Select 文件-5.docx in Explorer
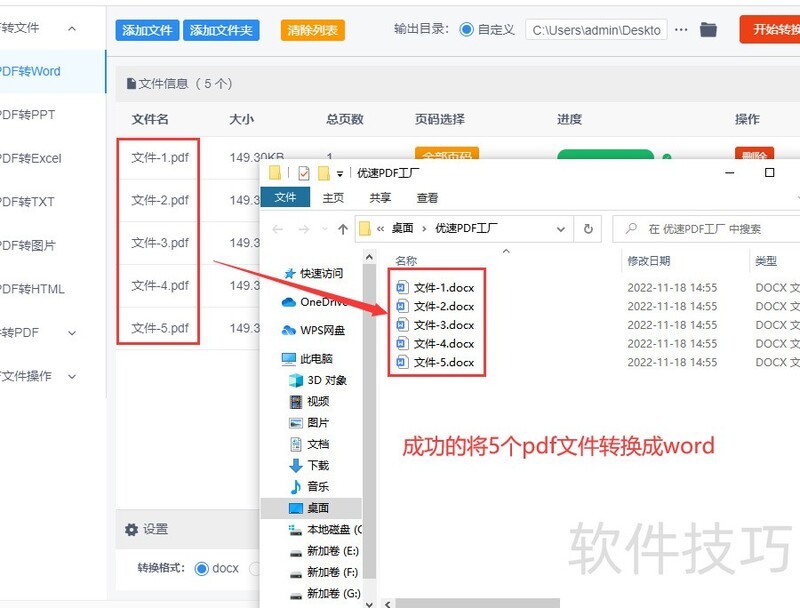Viewport: 800px width, 608px height. click(436, 362)
